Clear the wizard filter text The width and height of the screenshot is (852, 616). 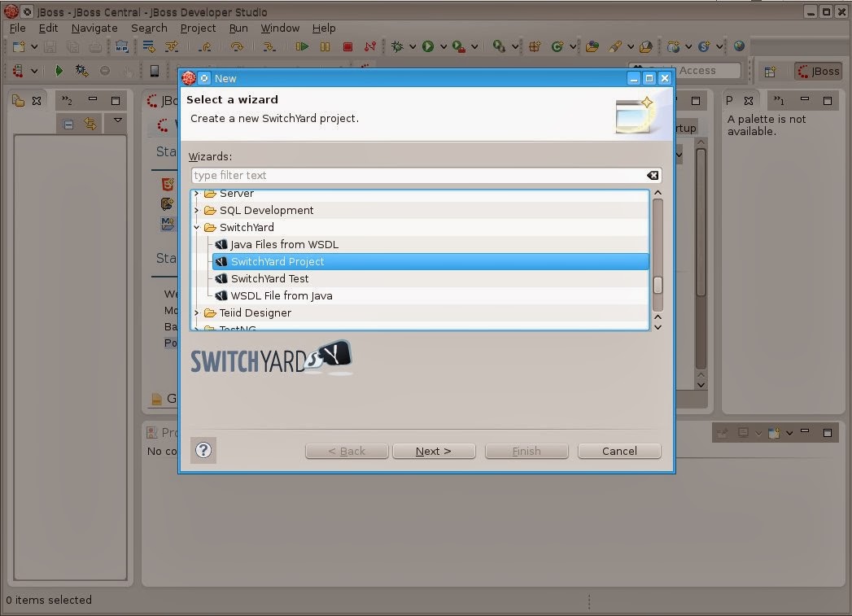(x=653, y=176)
